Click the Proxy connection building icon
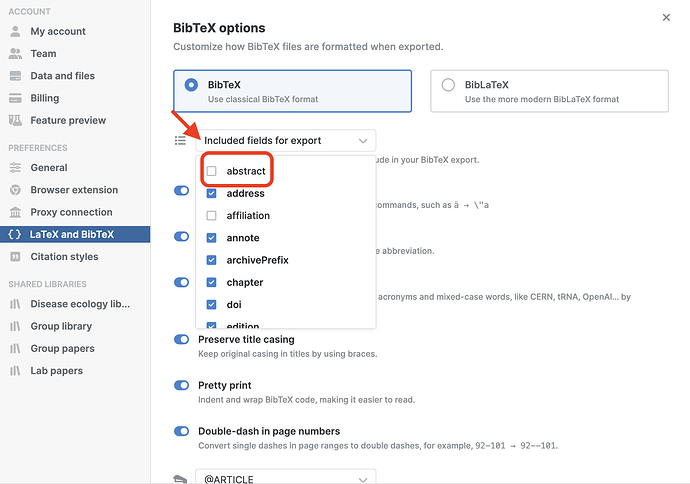690x484 pixels. [15, 212]
